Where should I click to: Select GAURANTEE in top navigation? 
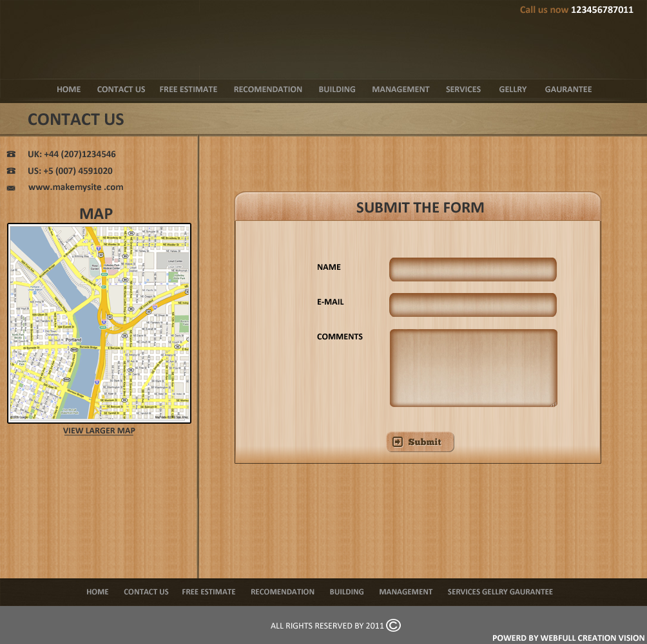(x=568, y=90)
